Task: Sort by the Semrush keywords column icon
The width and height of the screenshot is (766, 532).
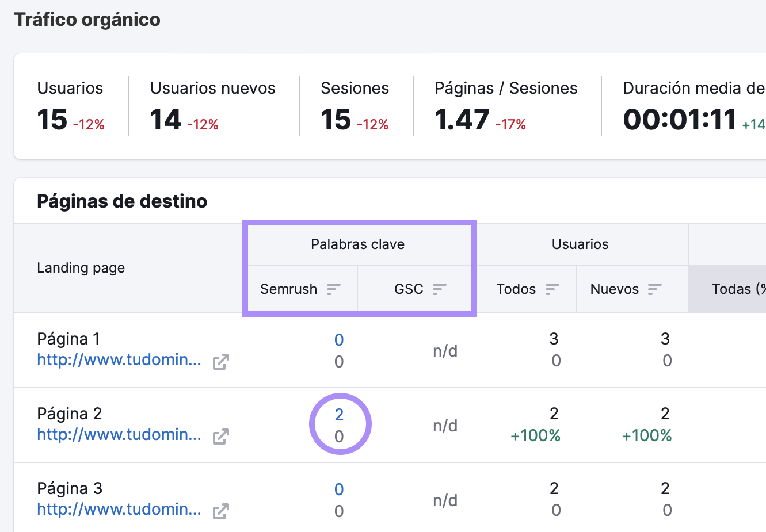Action: [x=334, y=289]
